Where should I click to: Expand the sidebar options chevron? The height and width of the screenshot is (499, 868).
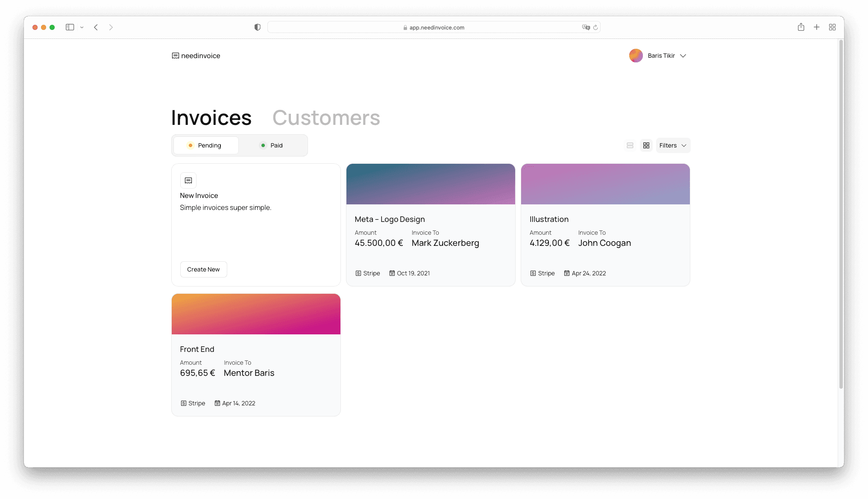(82, 27)
